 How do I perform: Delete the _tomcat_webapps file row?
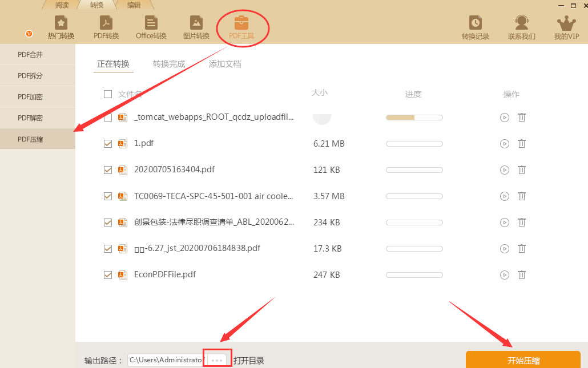tap(522, 118)
